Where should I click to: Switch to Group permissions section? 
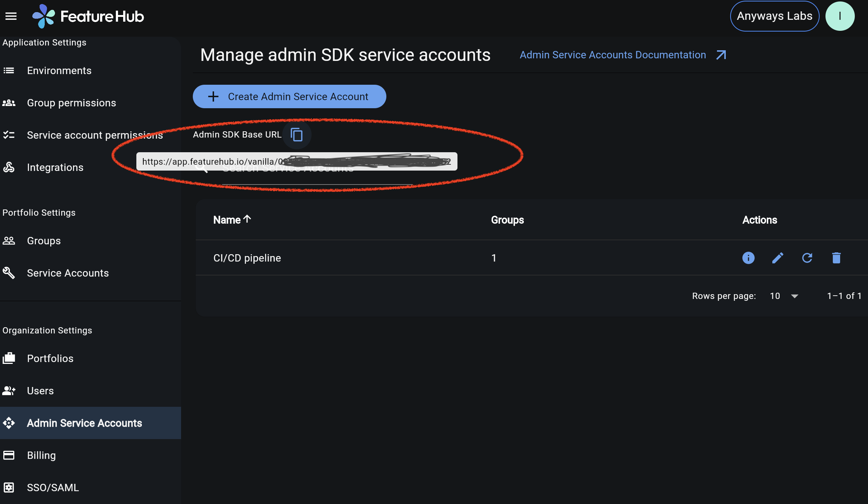(x=71, y=103)
